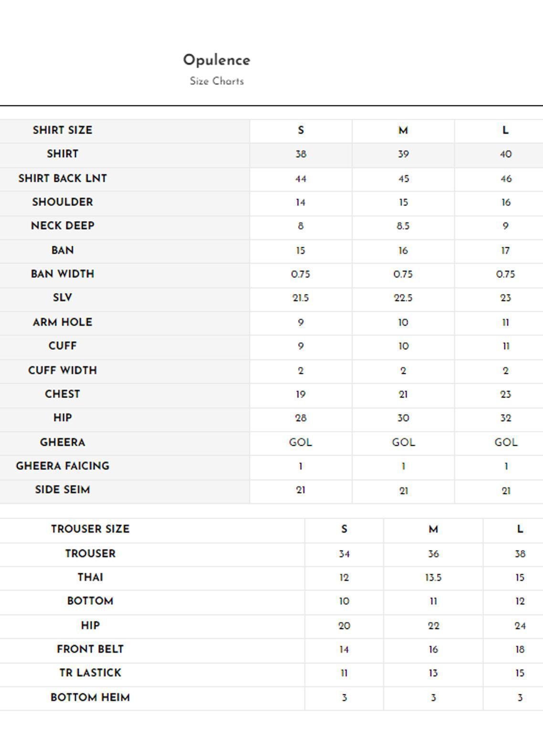Click the FRONT BELT row label
This screenshot has width=543, height=756.
(90, 650)
